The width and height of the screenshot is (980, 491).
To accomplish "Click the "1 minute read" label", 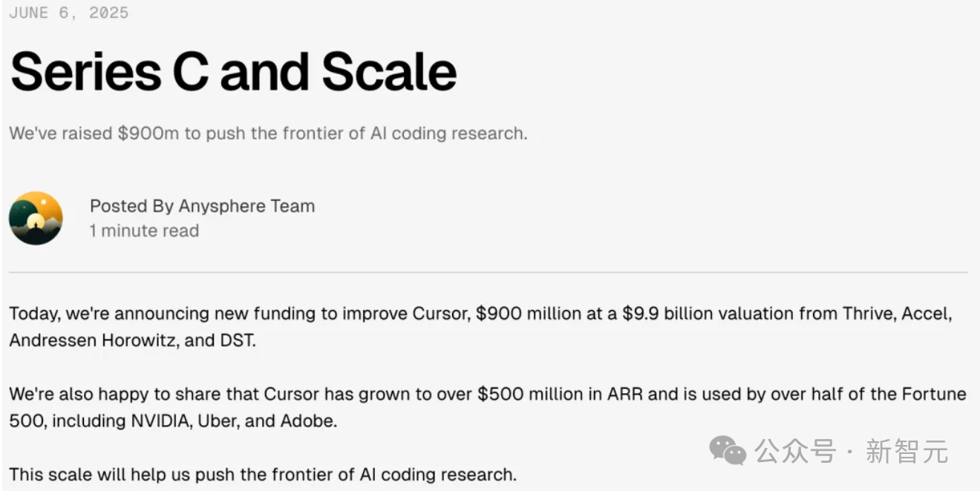I will (x=144, y=231).
